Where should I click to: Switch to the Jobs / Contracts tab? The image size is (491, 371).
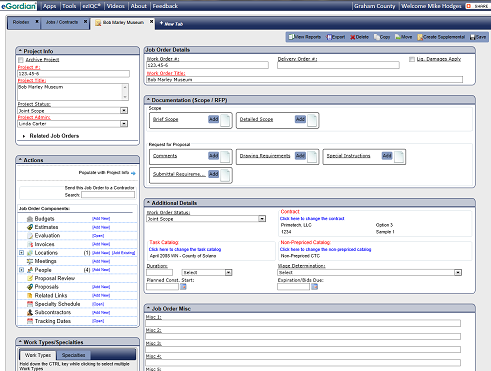point(62,22)
